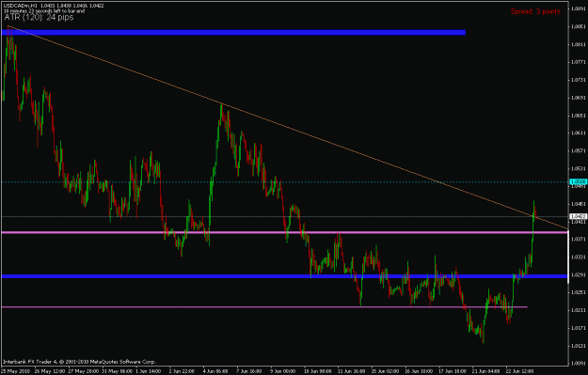Click the '25 May 2010' time axis label
Viewport: 588px width, 375px height.
[x=15, y=371]
